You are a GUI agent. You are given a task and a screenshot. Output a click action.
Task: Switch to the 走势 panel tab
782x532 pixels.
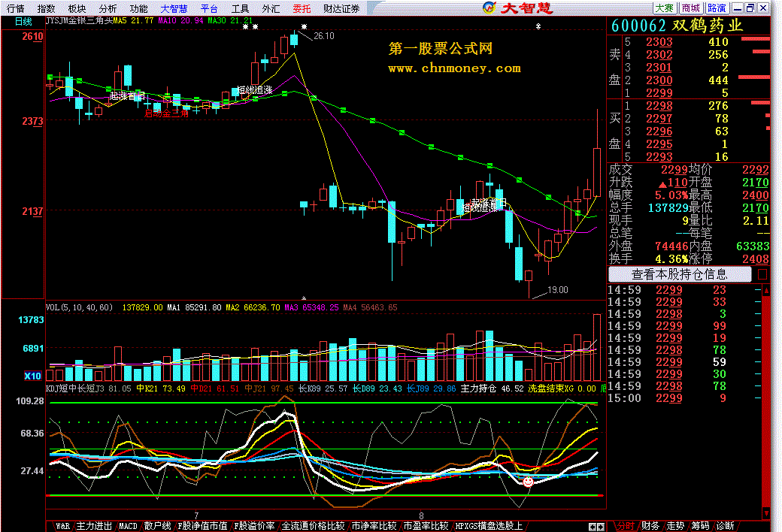(x=675, y=526)
